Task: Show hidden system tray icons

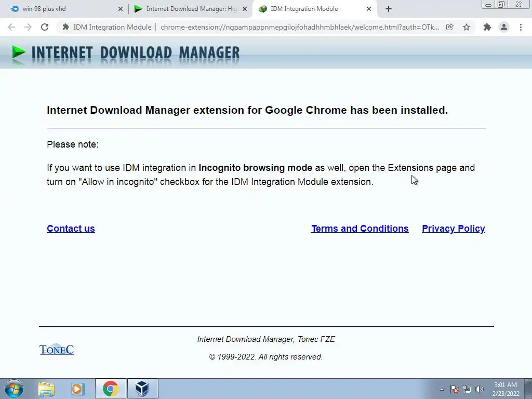Action: tap(442, 389)
